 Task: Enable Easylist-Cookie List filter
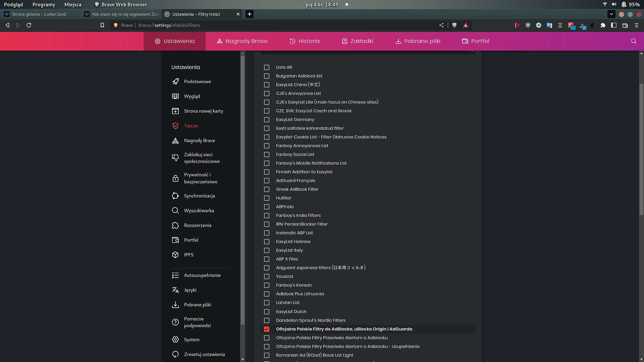pos(267,137)
